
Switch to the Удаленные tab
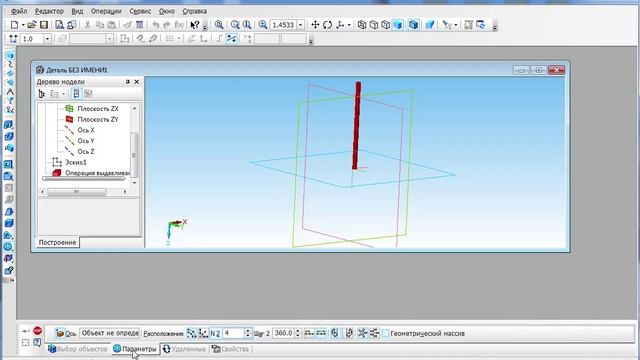pos(184,349)
